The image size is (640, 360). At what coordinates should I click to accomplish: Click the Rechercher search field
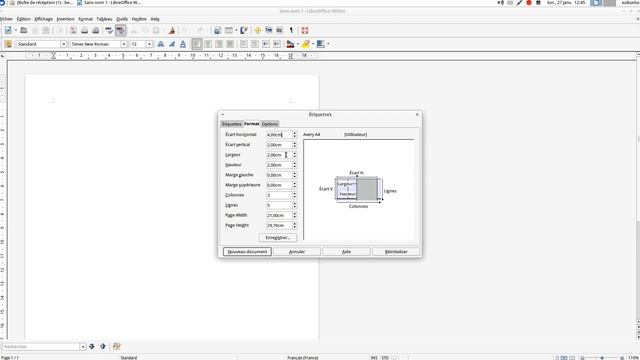tap(41, 347)
